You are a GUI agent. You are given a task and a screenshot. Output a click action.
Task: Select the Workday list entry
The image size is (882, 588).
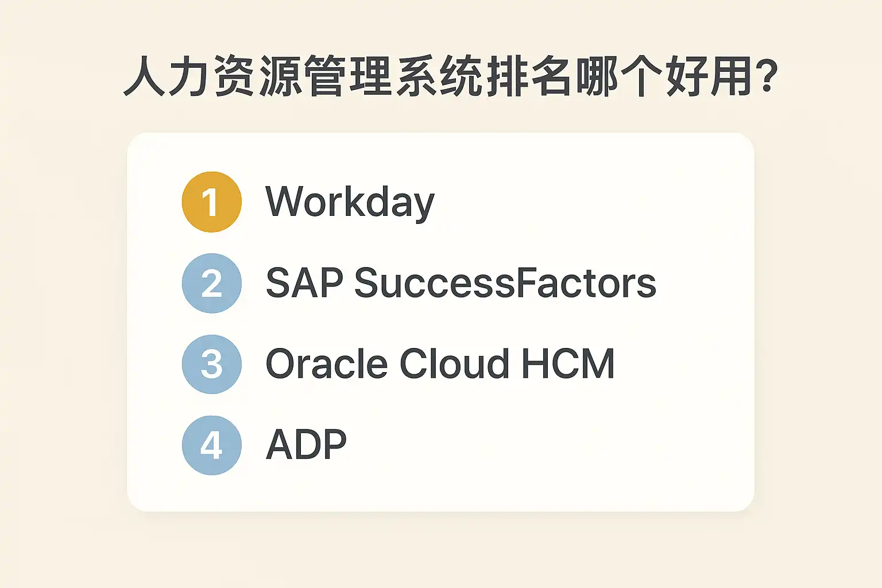[x=350, y=202]
